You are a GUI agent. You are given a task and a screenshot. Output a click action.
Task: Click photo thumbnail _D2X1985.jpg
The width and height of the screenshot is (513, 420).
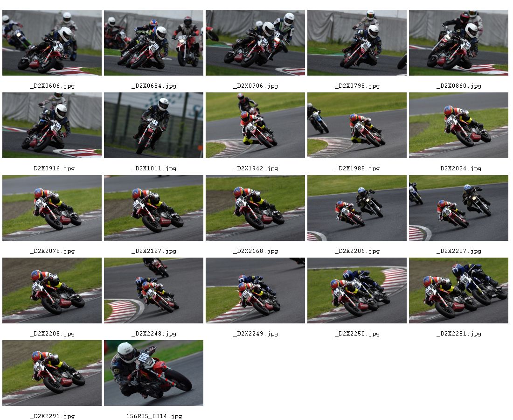[x=357, y=126]
